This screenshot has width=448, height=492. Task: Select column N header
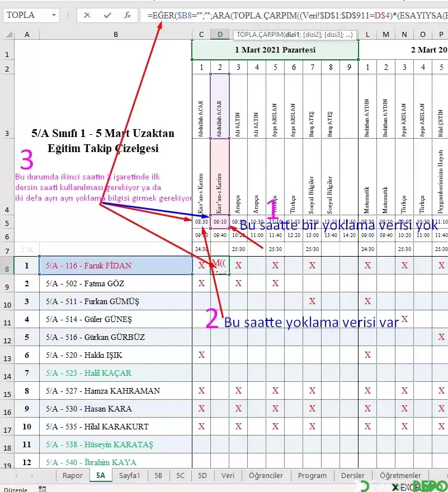404,34
